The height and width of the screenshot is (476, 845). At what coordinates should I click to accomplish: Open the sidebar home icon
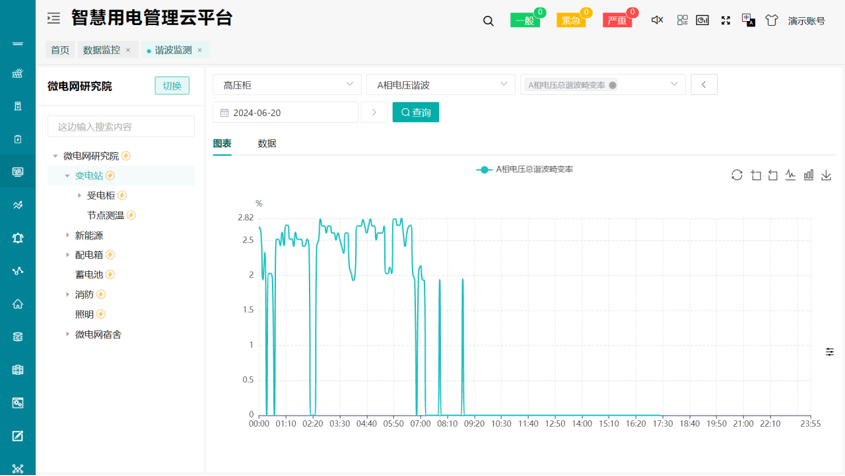coord(18,304)
